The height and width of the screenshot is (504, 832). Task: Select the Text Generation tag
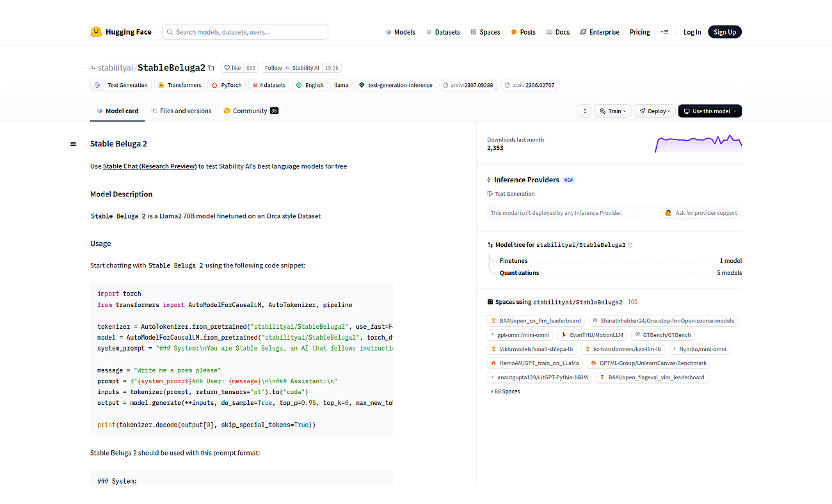tap(121, 85)
